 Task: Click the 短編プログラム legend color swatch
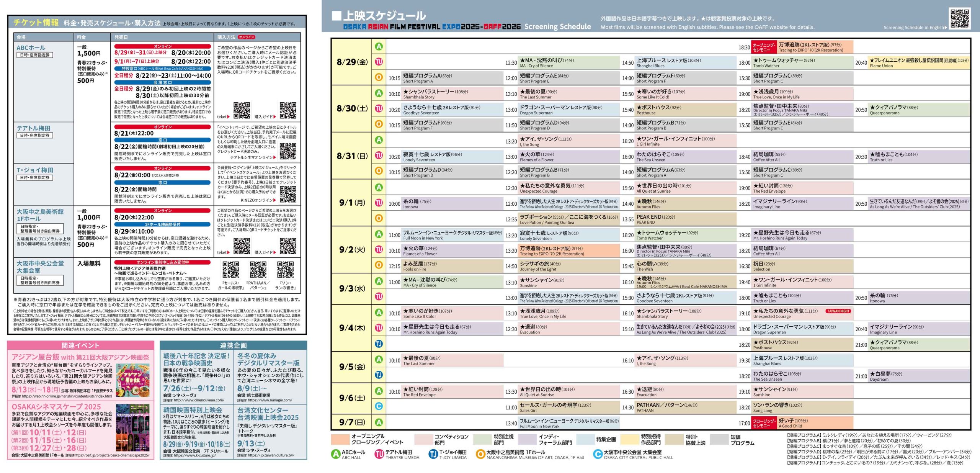[719, 439]
